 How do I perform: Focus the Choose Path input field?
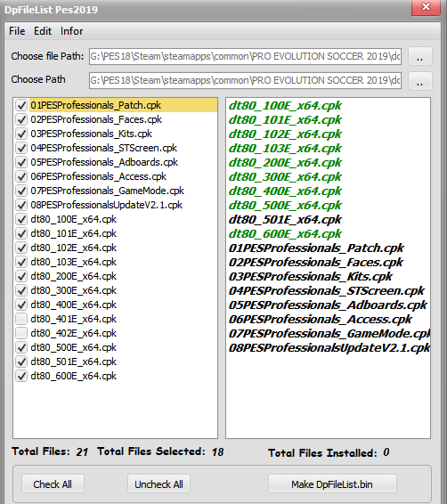tap(245, 80)
